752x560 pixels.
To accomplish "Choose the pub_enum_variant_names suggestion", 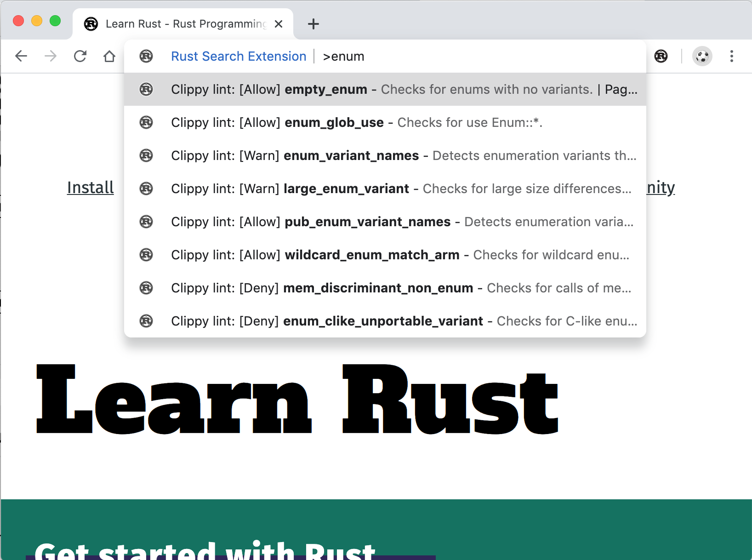I will tap(385, 222).
